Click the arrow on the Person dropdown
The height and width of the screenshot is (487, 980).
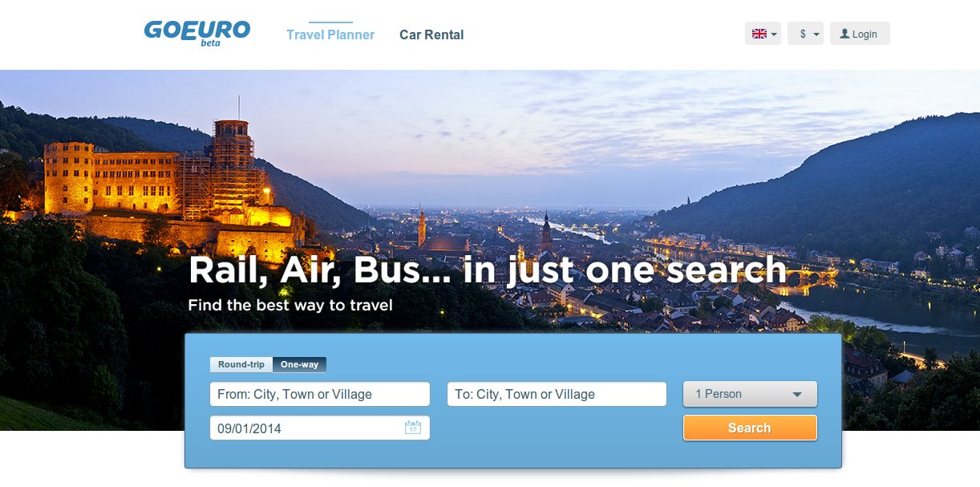point(797,395)
